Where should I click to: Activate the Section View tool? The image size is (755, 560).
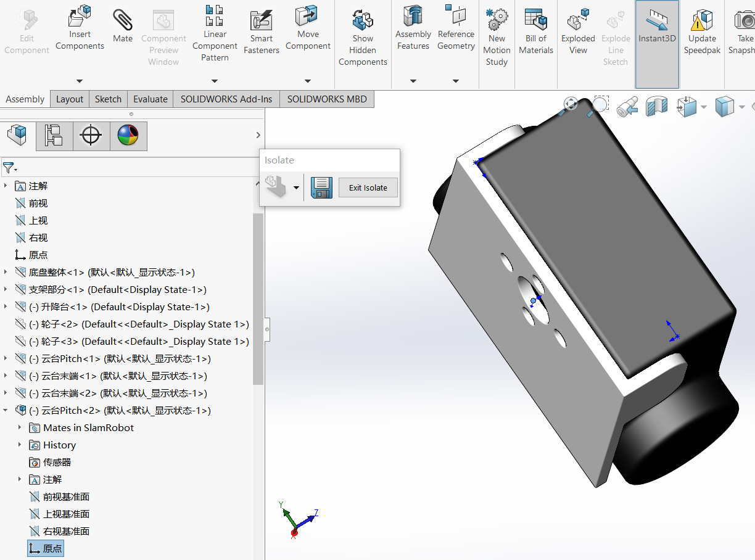pos(656,106)
